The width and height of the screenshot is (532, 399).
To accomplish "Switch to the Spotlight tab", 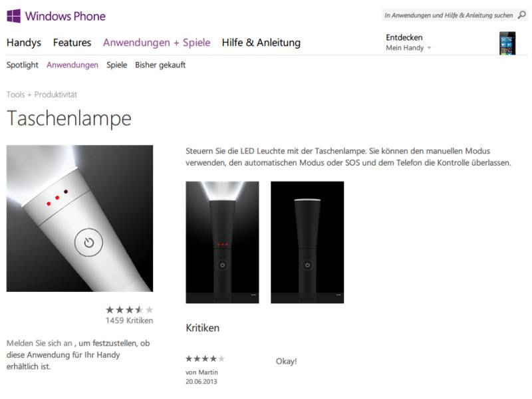I will pos(23,65).
